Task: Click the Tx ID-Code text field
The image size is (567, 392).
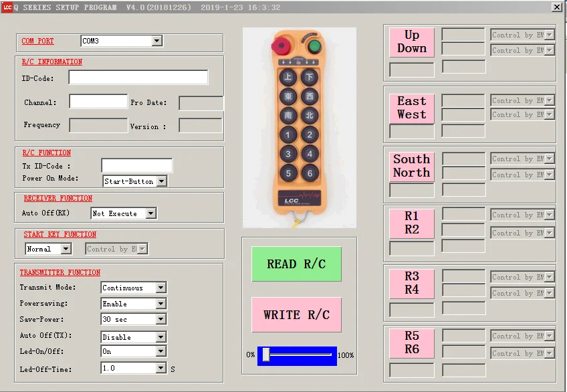Action: click(137, 165)
